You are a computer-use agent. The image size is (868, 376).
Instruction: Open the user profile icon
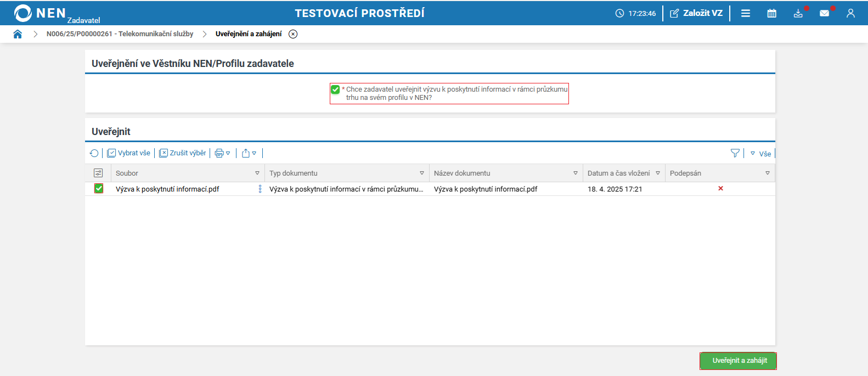click(850, 13)
